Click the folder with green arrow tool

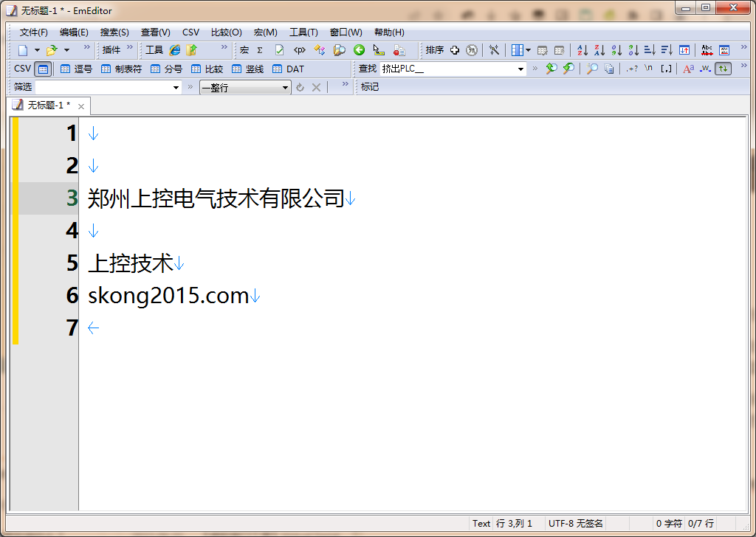[192, 50]
